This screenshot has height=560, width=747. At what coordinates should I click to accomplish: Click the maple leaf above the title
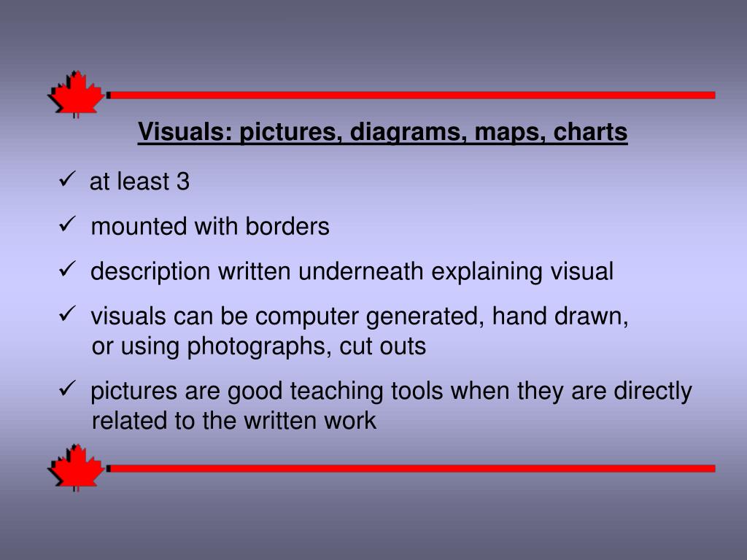(76, 94)
